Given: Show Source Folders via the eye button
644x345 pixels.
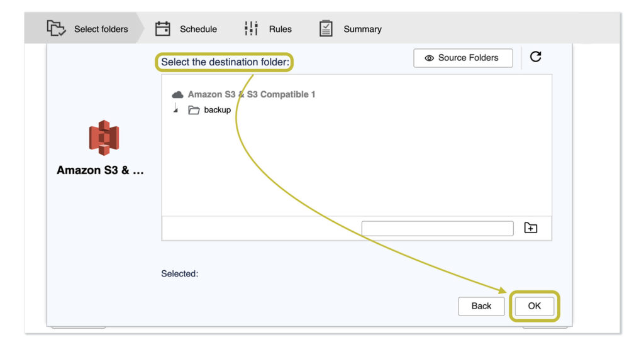Looking at the screenshot, I should [463, 58].
